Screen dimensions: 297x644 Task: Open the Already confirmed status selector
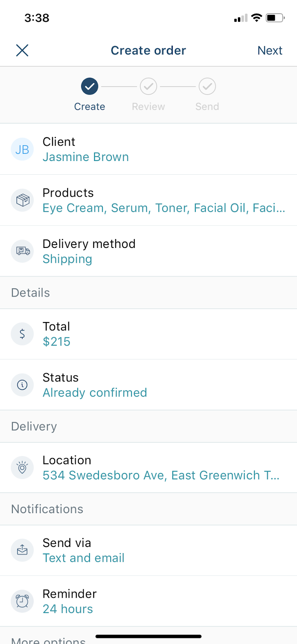click(148, 385)
